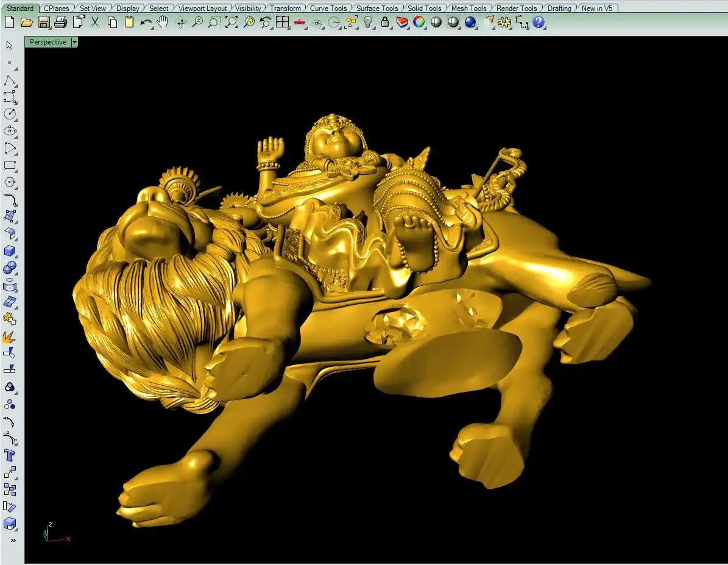Select the Box solid tool
Viewport: 728px width, 565px height.
[10, 251]
